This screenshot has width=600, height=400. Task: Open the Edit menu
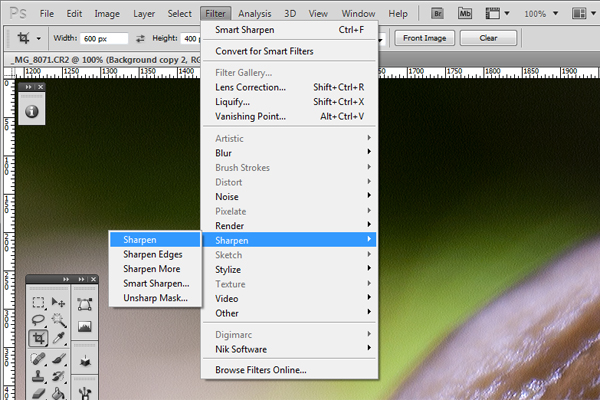[x=74, y=14]
